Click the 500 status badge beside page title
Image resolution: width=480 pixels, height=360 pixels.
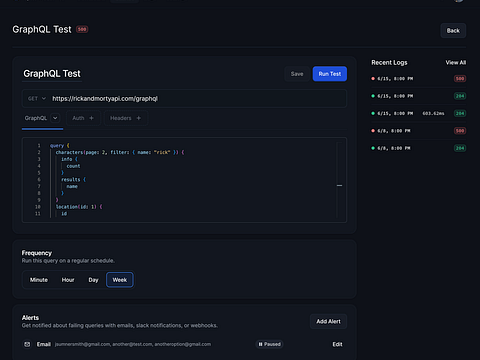[x=82, y=29]
